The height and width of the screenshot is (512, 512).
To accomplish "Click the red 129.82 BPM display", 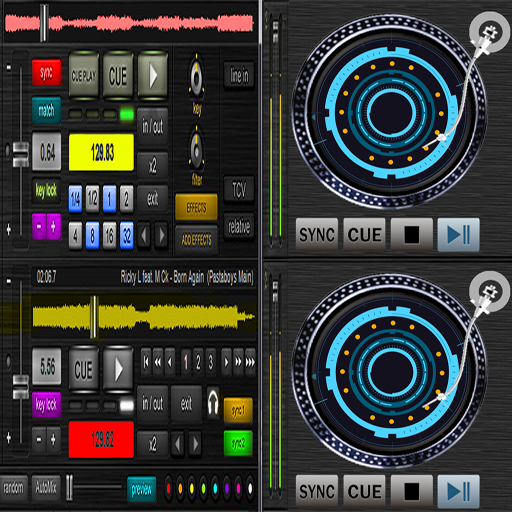I will click(x=101, y=439).
